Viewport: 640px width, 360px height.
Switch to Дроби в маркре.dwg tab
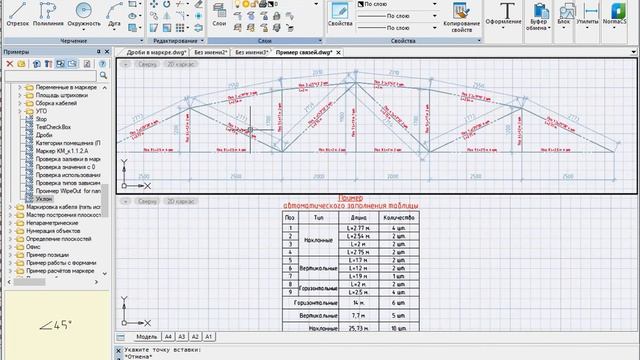pyautogui.click(x=156, y=52)
